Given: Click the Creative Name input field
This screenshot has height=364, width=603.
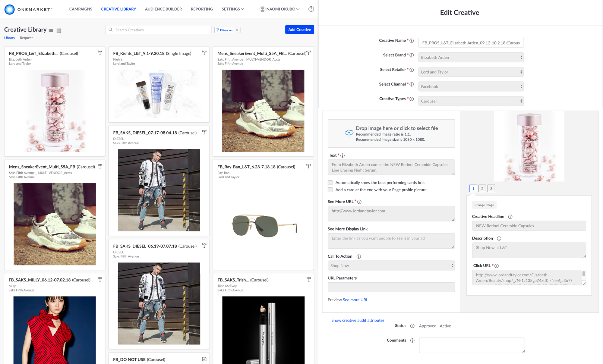Looking at the screenshot, I should pos(471,43).
